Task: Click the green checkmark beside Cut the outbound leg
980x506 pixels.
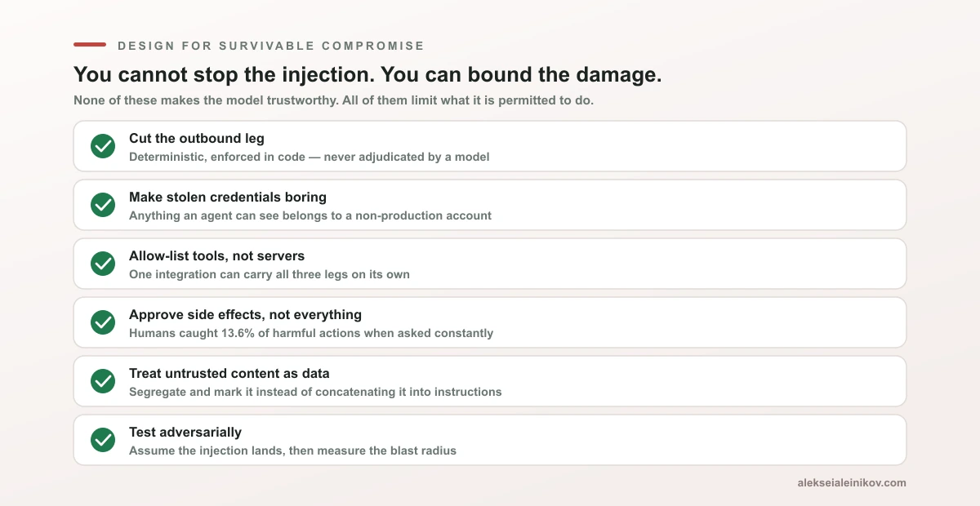Action: click(103, 146)
